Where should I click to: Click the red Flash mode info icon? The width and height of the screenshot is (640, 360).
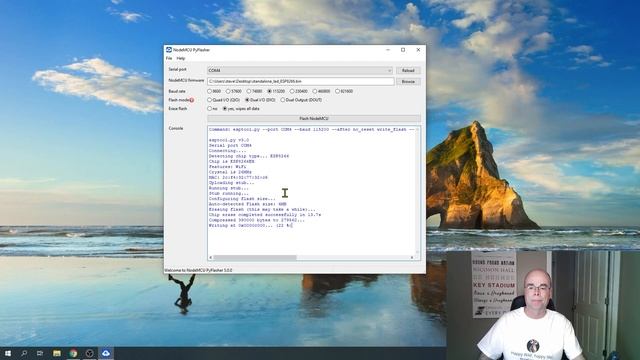(x=192, y=100)
